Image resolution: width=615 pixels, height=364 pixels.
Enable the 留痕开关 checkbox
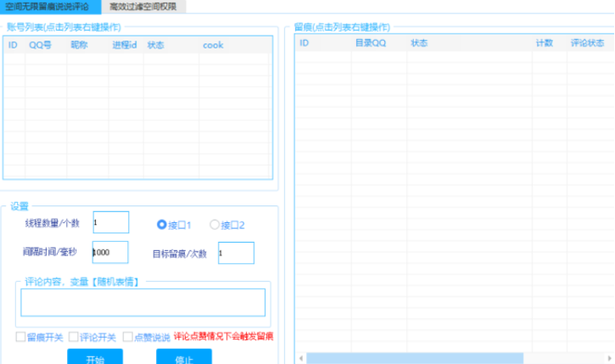pos(21,337)
